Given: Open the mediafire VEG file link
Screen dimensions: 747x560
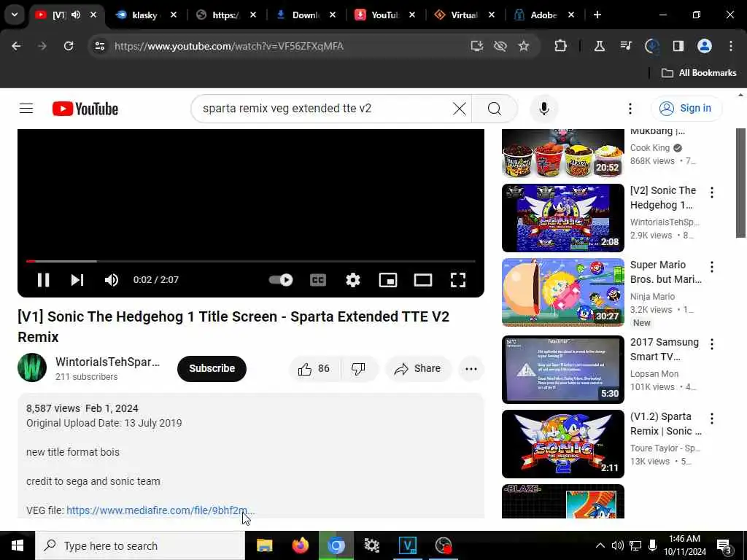Looking at the screenshot, I should tap(160, 510).
